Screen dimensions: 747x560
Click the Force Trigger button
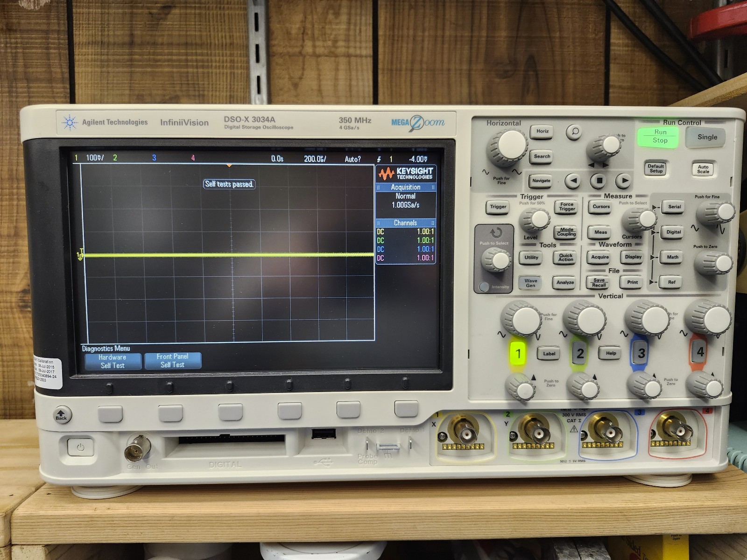click(567, 207)
